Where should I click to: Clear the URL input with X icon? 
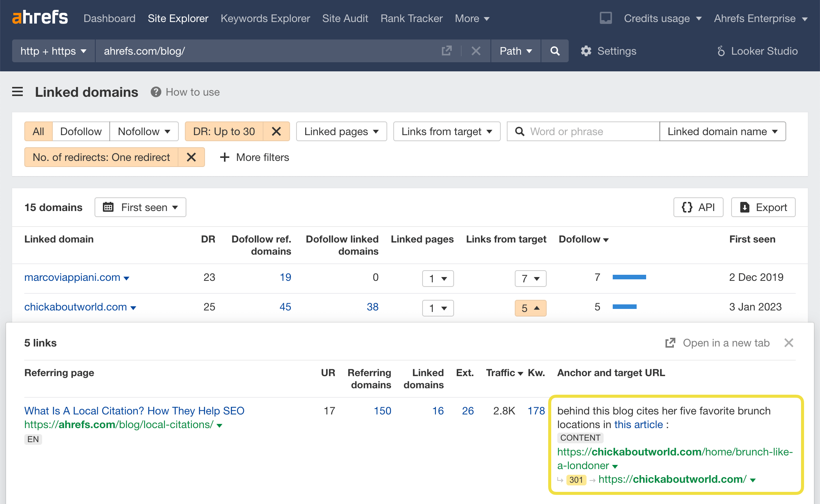coord(476,51)
